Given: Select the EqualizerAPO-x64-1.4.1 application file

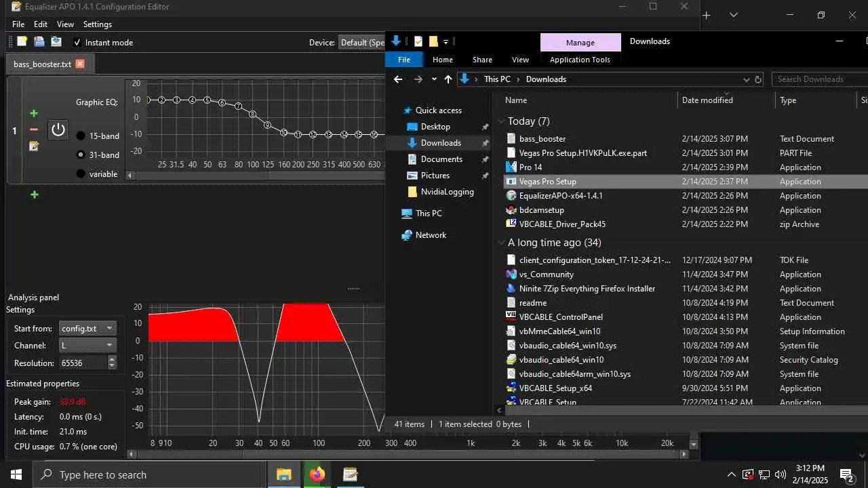Looking at the screenshot, I should tap(561, 196).
